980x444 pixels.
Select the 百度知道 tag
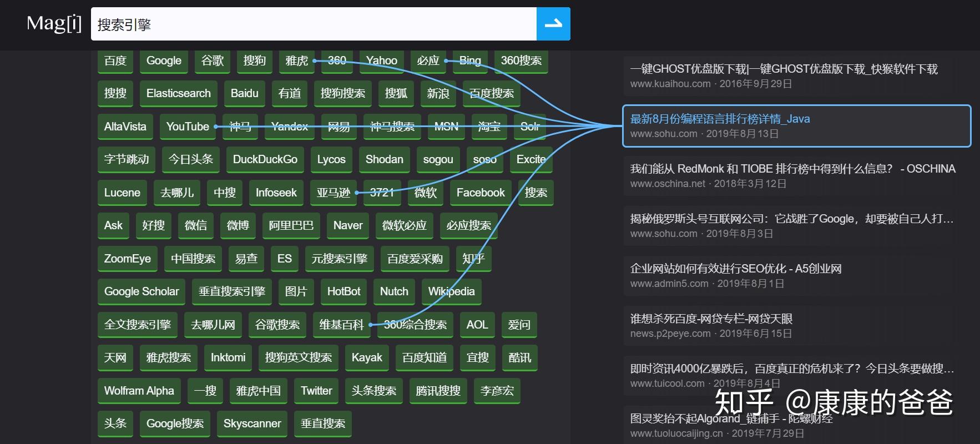click(425, 357)
